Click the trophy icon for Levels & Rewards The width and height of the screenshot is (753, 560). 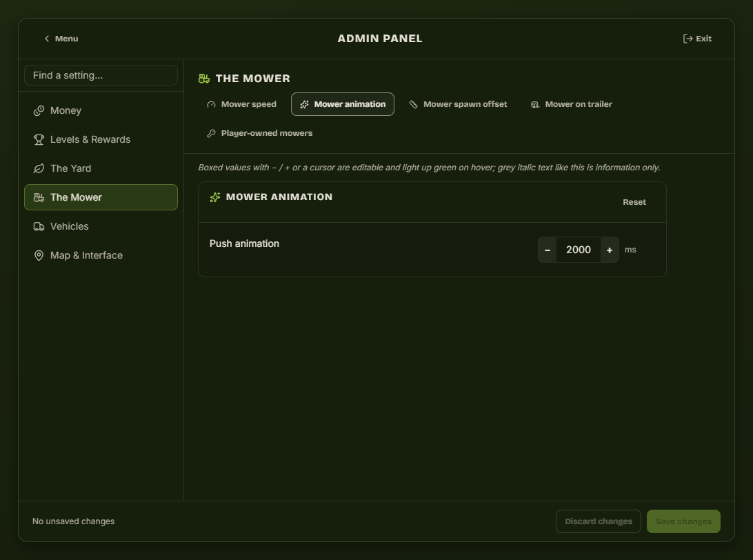pos(39,139)
